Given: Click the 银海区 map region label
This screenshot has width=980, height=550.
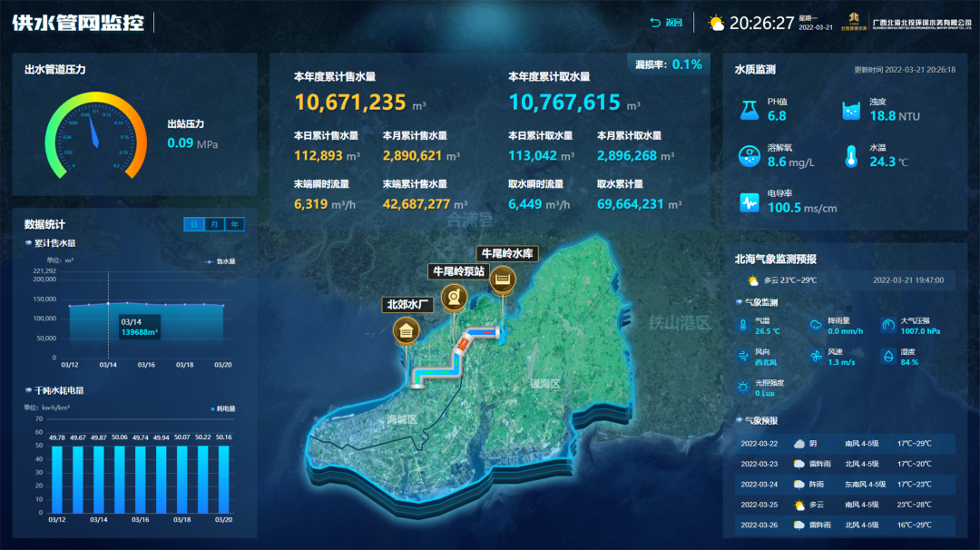Looking at the screenshot, I should point(545,384).
